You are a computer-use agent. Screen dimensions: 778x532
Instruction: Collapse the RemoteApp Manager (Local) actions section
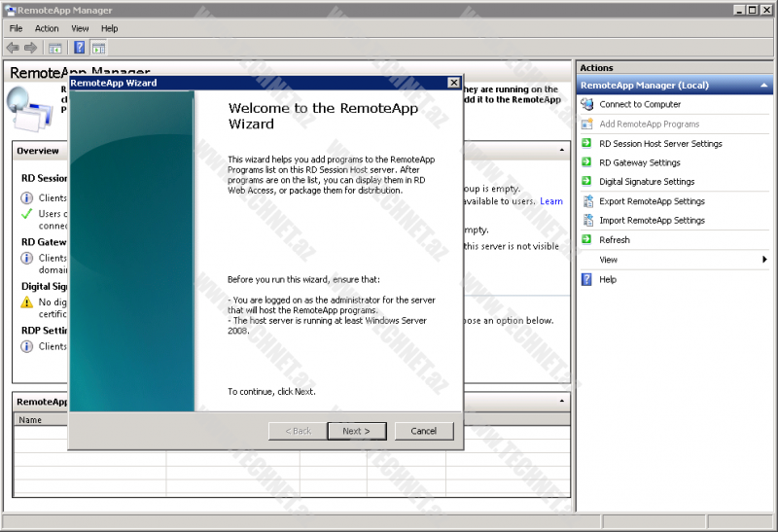[x=764, y=86]
